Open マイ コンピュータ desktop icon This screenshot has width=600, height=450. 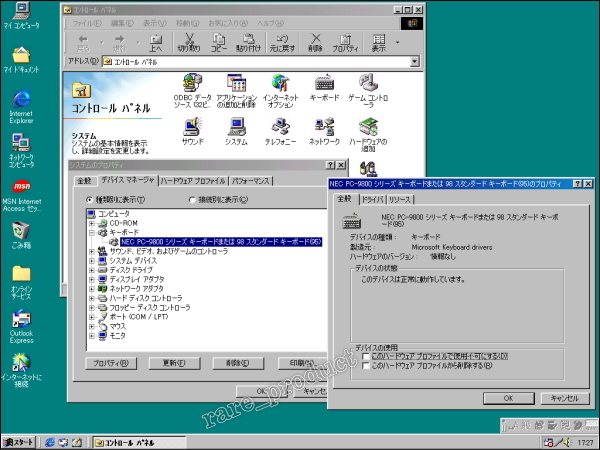(21, 15)
